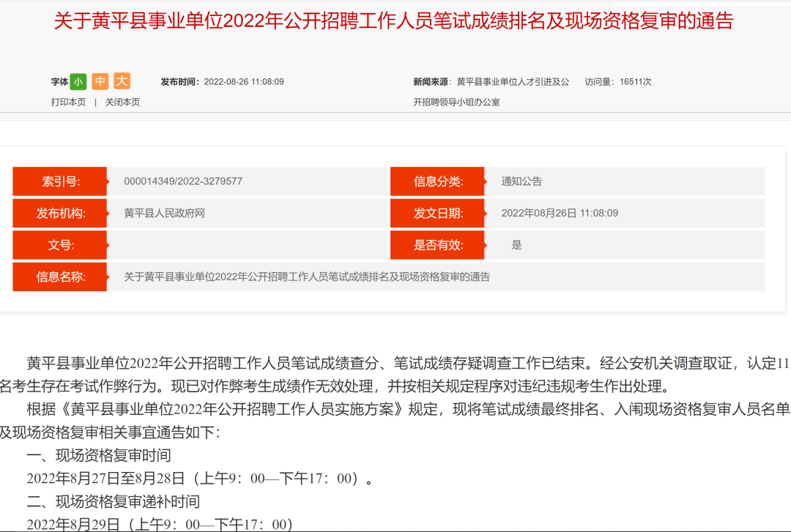Set font size to large (大)
791x532 pixels.
point(122,81)
